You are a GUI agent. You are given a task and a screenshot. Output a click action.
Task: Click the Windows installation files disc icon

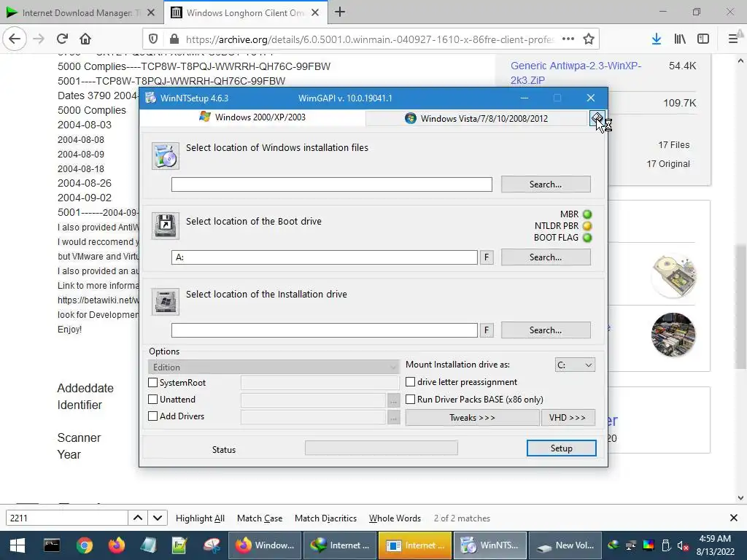[166, 156]
